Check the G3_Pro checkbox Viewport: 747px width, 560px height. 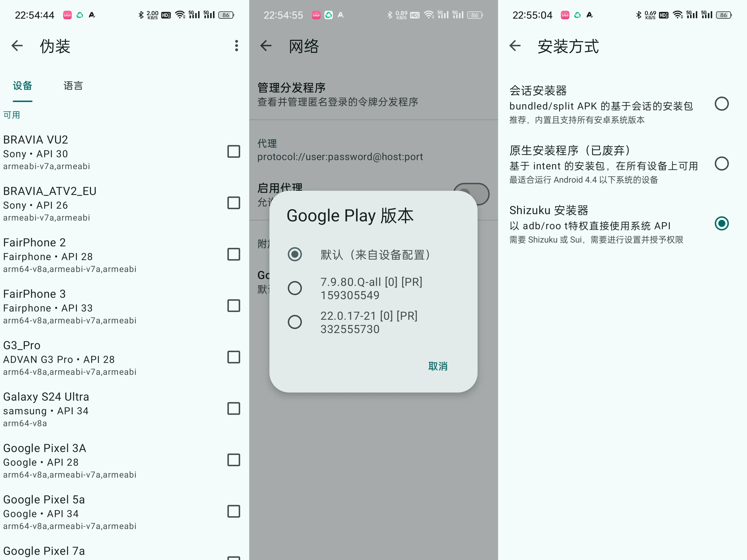click(234, 357)
